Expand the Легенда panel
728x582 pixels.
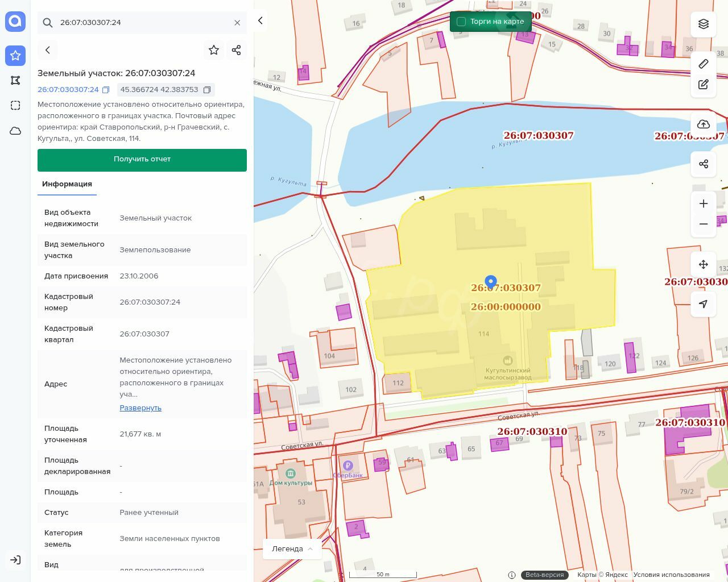[x=292, y=548]
